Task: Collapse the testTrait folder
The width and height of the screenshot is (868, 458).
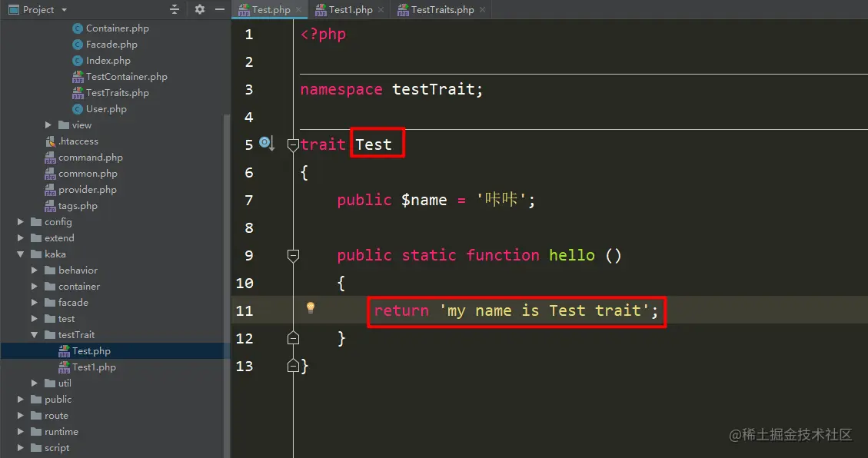Action: pyautogui.click(x=35, y=334)
